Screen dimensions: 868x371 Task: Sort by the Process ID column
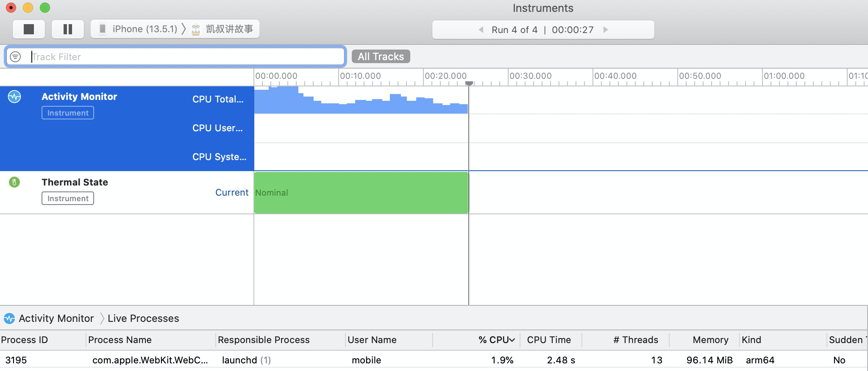click(x=25, y=340)
